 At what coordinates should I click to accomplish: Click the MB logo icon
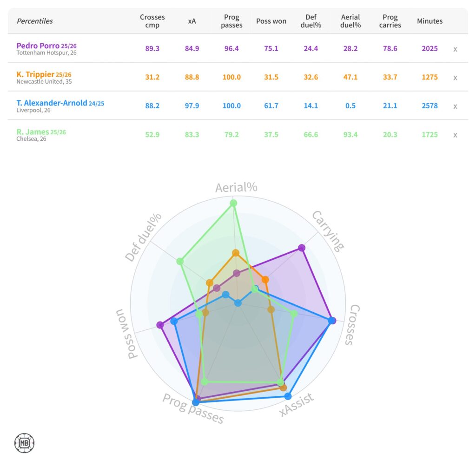(24, 443)
